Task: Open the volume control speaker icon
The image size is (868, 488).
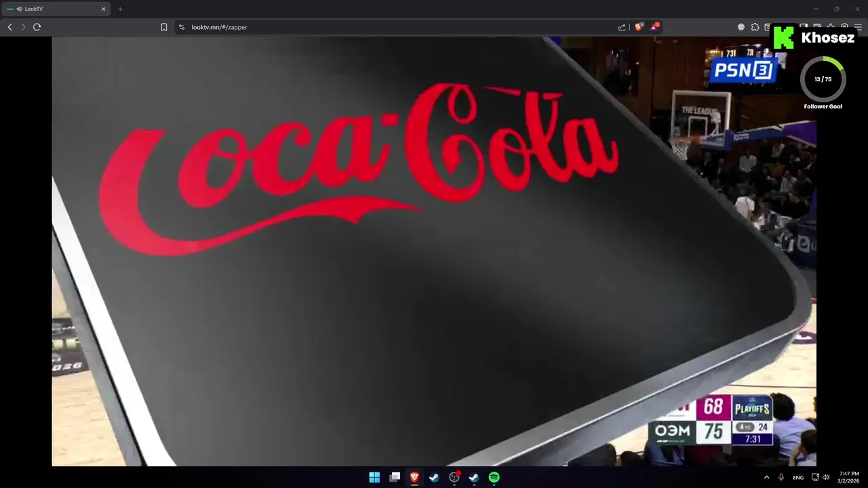Action: pos(826,477)
